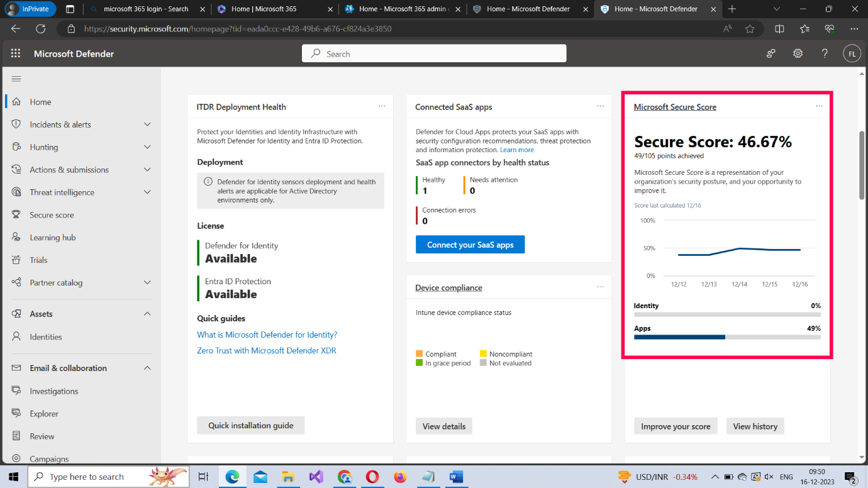The image size is (868, 488).
Task: Collapse the Assets section chevron
Action: click(x=147, y=314)
